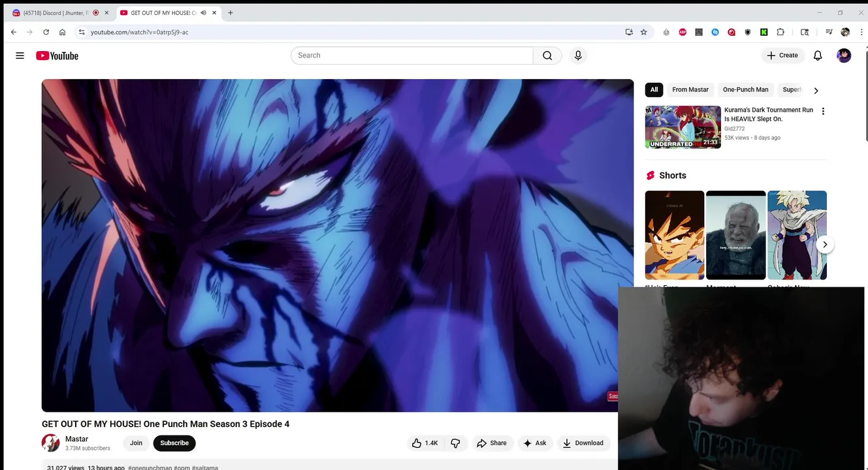Open the AdBlock Plus extension icon
Screen dimensions: 868x470
(683, 32)
